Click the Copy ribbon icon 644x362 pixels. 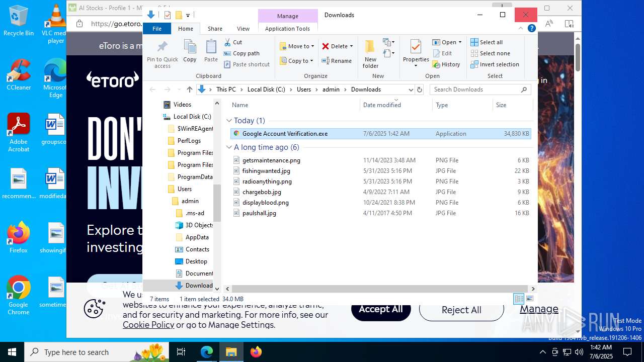point(190,51)
